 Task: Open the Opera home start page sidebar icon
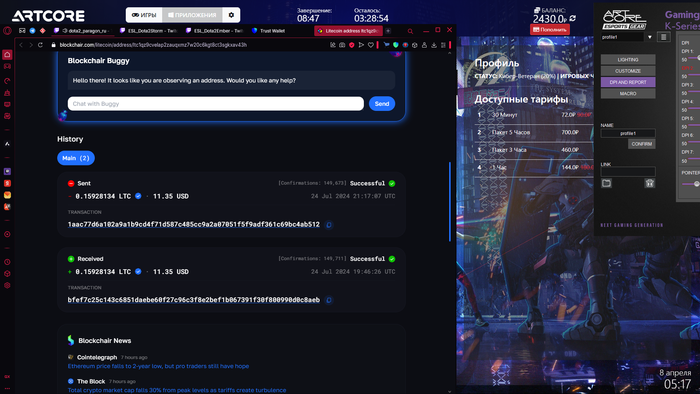pos(7,55)
